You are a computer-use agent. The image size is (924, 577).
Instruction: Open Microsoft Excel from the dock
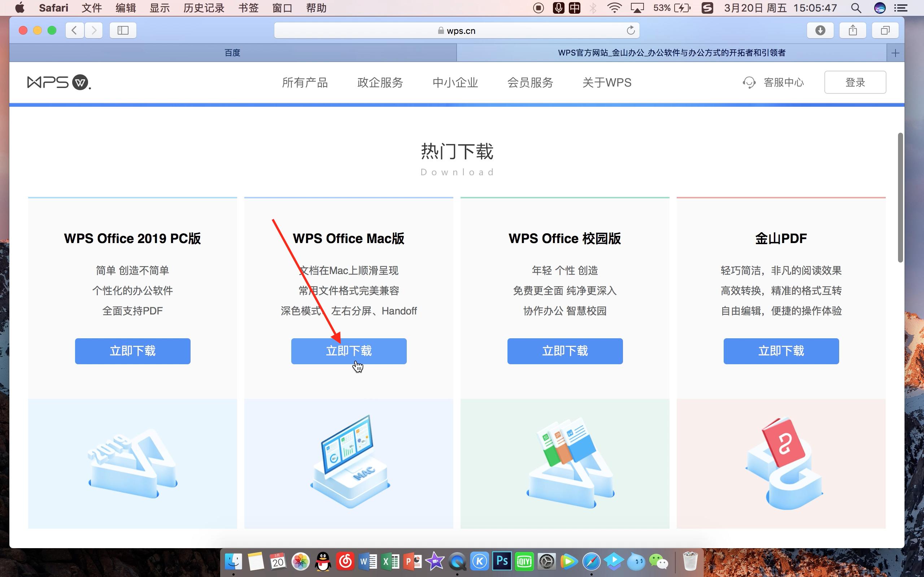pyautogui.click(x=389, y=561)
